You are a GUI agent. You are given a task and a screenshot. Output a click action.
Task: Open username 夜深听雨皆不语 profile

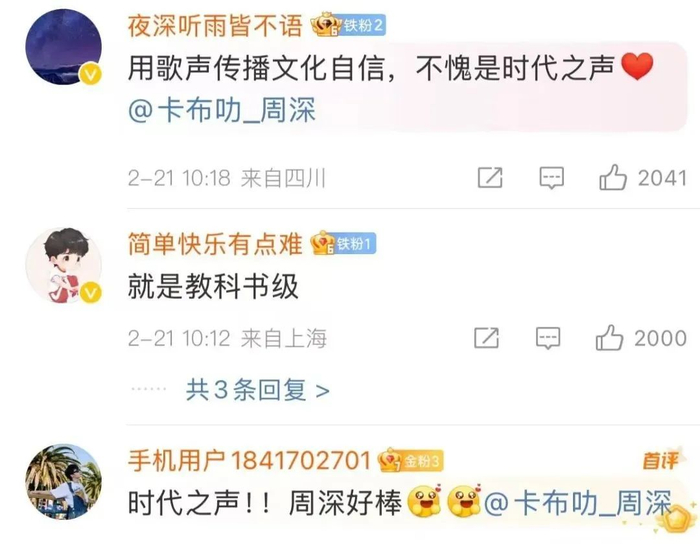pyautogui.click(x=215, y=25)
